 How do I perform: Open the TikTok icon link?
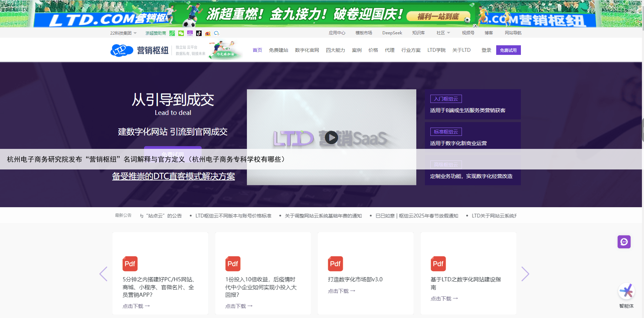click(199, 33)
